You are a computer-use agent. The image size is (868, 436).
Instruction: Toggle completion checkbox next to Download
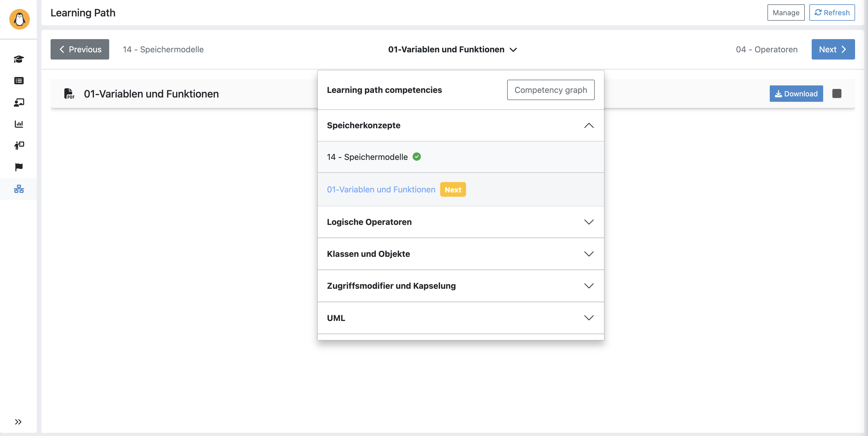[x=836, y=93]
